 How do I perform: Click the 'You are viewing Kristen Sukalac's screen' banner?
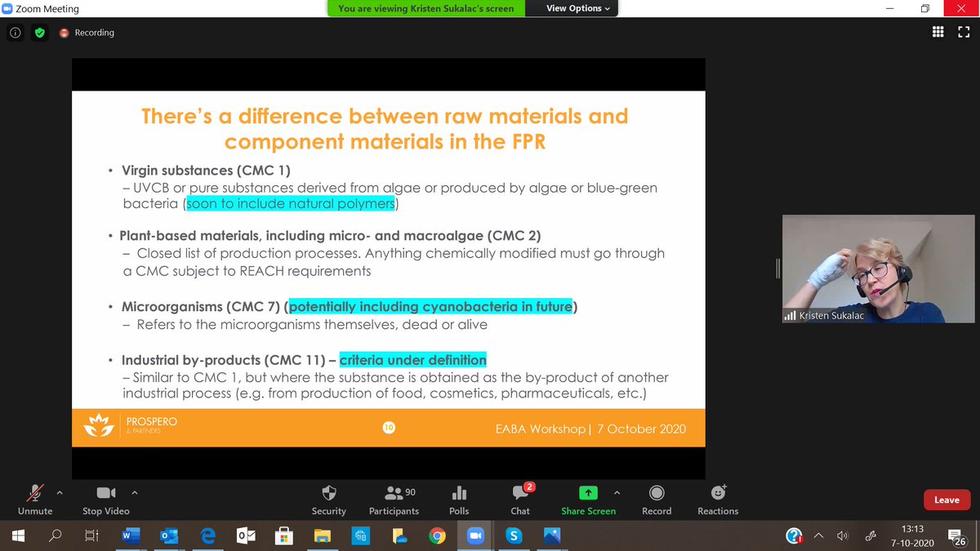tap(425, 8)
